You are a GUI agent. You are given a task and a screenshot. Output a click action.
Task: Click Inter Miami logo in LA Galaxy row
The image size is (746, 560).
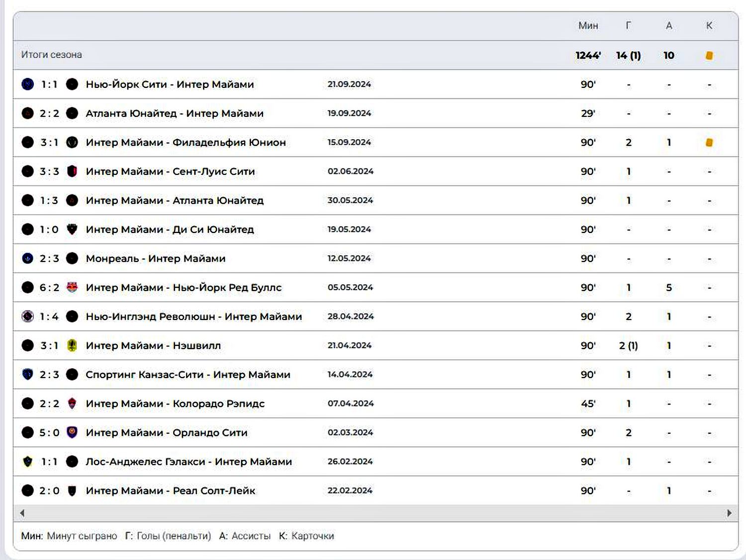pyautogui.click(x=72, y=462)
